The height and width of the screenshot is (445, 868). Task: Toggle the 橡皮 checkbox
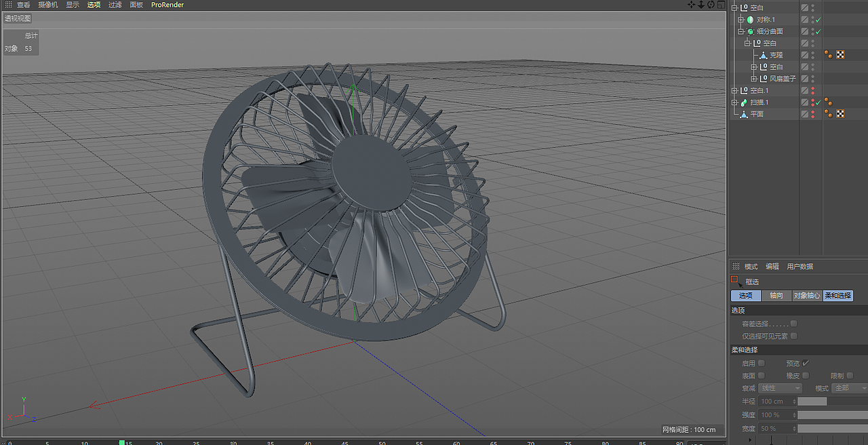806,375
